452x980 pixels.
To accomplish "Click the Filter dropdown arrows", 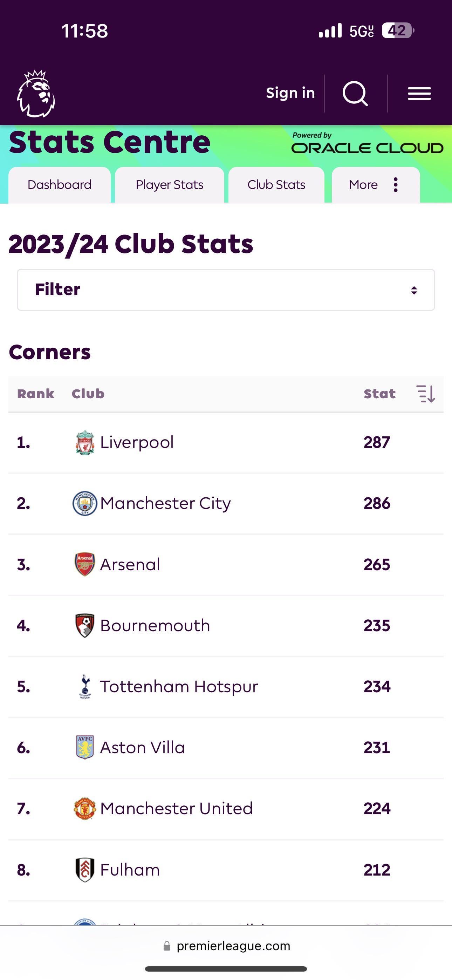I will (414, 291).
